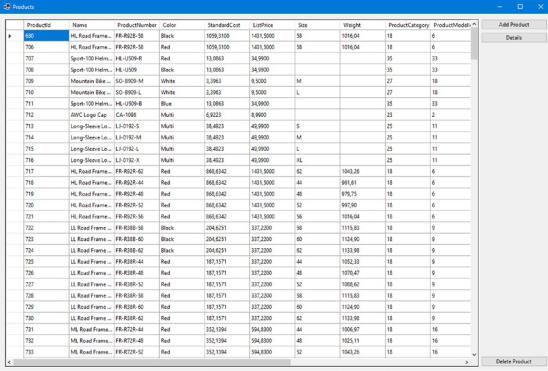Click the Delete Product button
The width and height of the screenshot is (548, 371).
[x=514, y=361]
